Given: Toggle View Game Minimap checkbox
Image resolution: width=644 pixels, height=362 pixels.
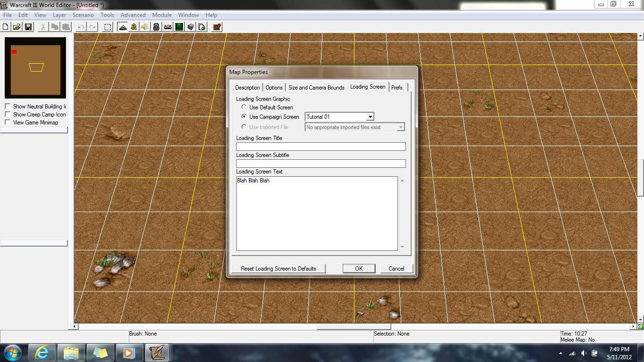Looking at the screenshot, I should click(8, 123).
